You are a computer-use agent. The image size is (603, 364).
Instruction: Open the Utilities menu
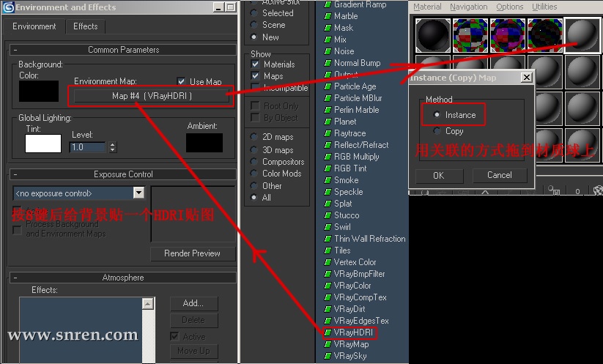point(544,7)
